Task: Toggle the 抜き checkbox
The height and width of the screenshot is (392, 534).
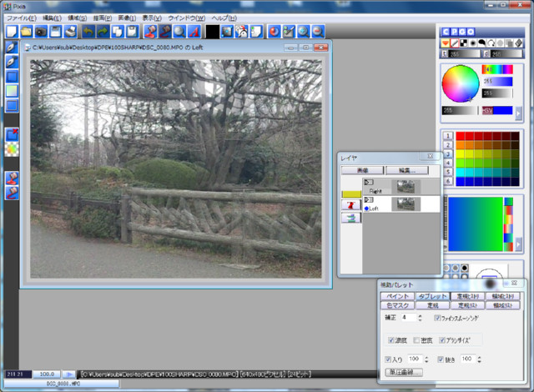Action: [441, 359]
